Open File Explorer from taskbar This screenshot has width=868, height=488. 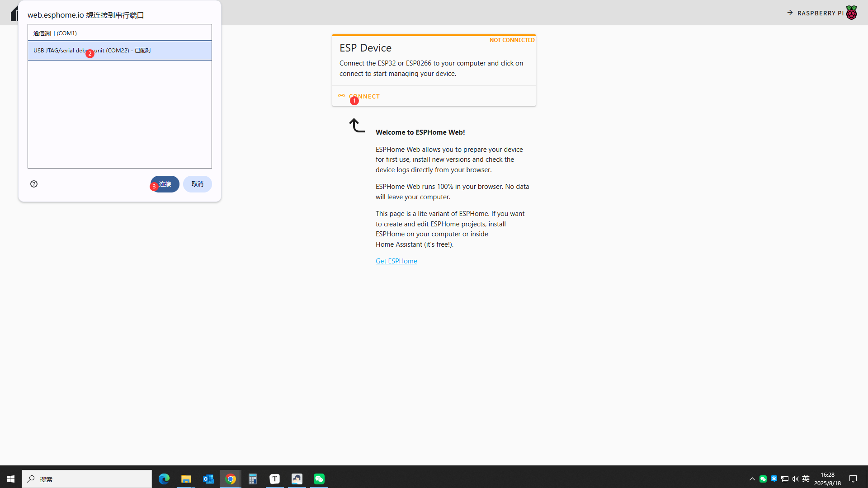tap(186, 479)
